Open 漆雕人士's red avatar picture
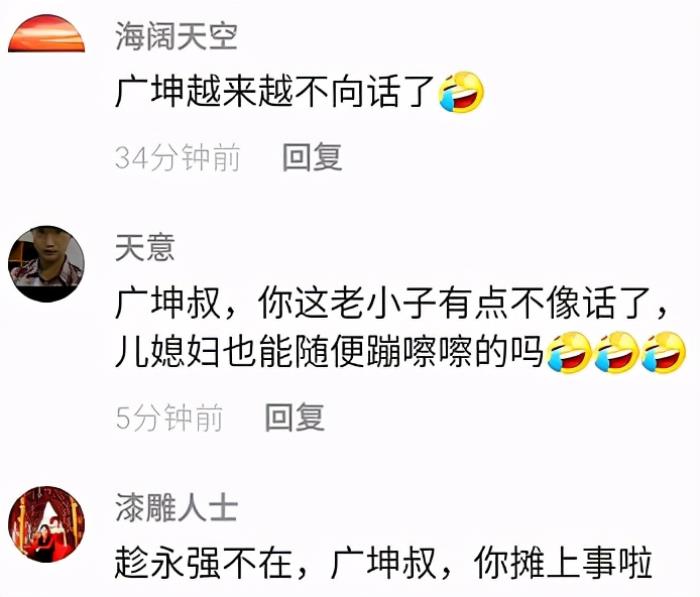This screenshot has height=597, width=700. click(x=46, y=524)
